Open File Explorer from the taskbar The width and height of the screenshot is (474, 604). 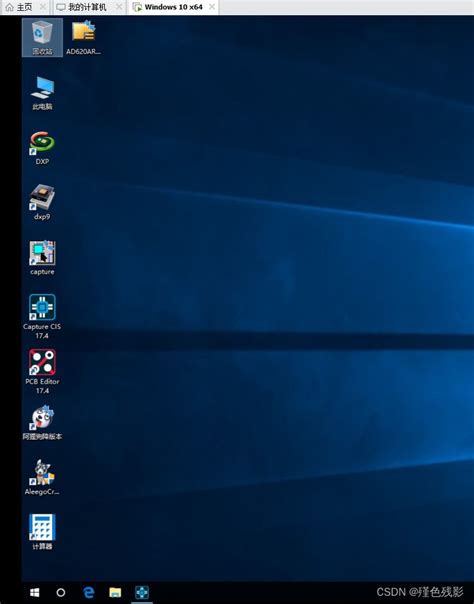(115, 592)
